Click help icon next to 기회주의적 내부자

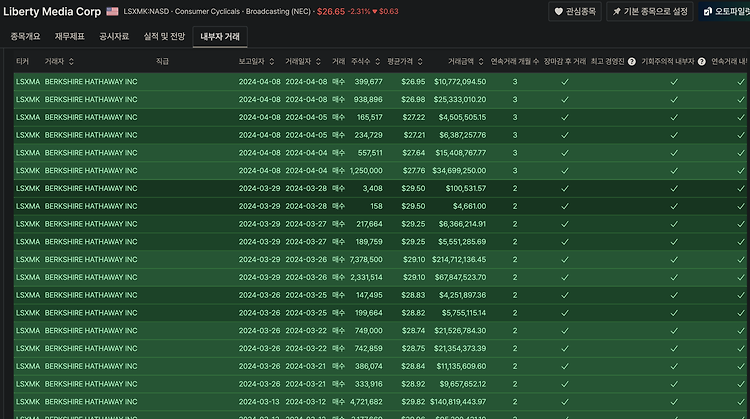point(702,61)
